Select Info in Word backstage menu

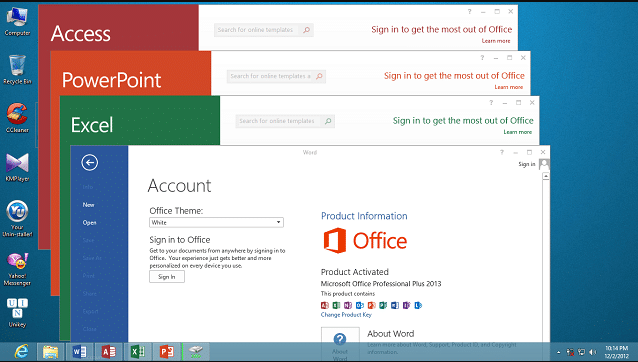click(x=87, y=187)
